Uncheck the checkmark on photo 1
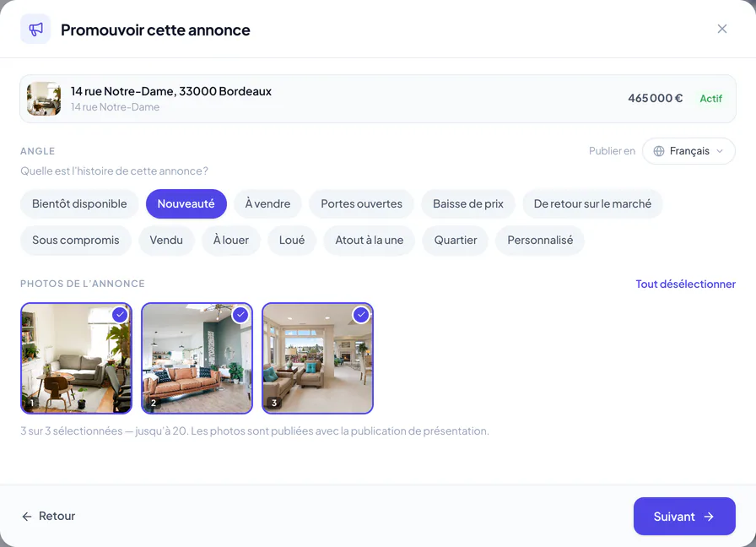 120,315
